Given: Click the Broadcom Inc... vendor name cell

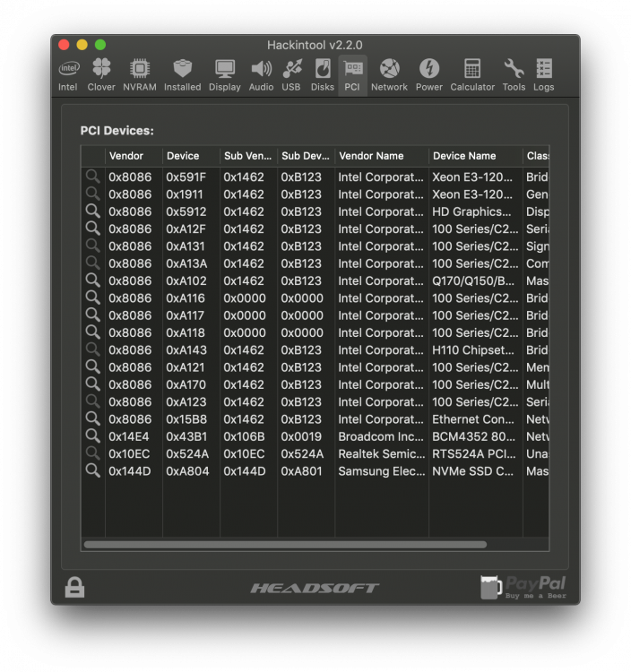Looking at the screenshot, I should pyautogui.click(x=381, y=436).
